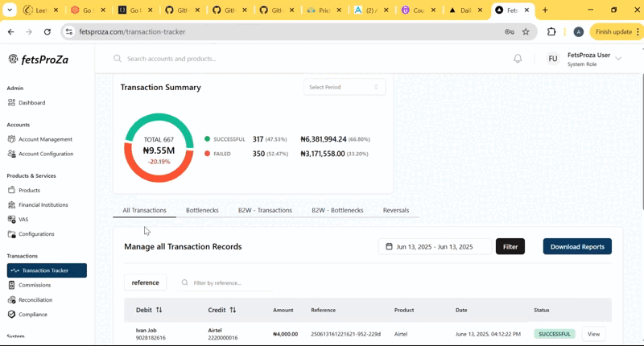
Task: Switch to B2W - Transactions tab
Action: (x=265, y=210)
